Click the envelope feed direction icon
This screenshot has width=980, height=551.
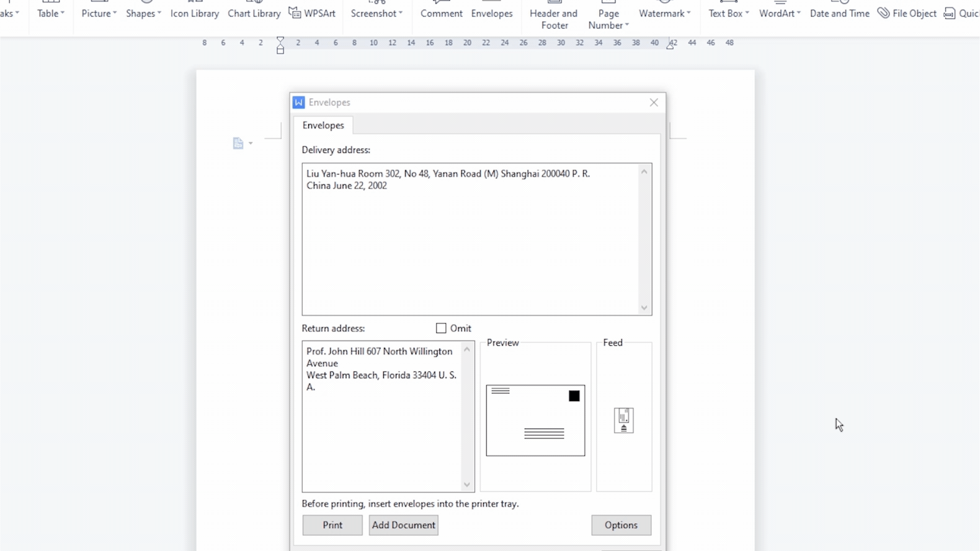(624, 420)
